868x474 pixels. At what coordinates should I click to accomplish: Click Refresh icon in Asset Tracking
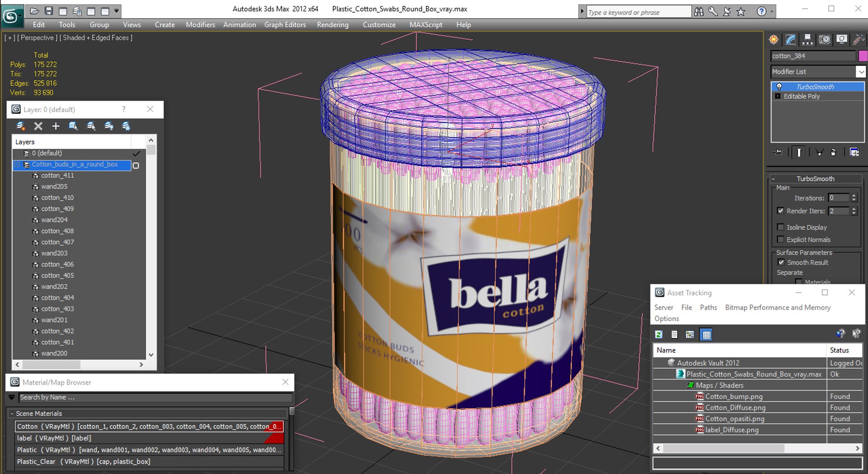pos(659,334)
